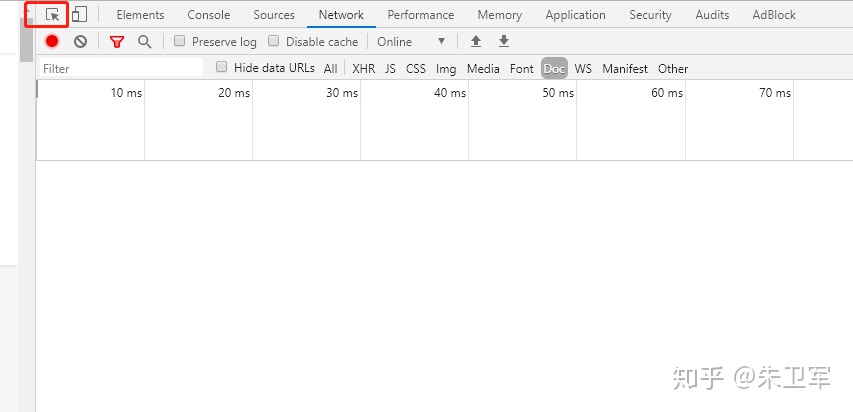Click the 70 ms timeline overview marker

pos(775,93)
